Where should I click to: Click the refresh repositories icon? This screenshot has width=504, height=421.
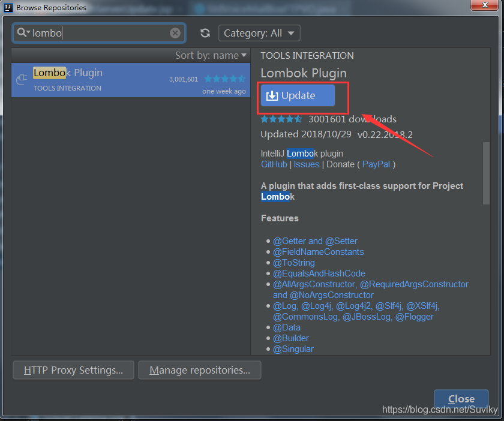coord(205,33)
